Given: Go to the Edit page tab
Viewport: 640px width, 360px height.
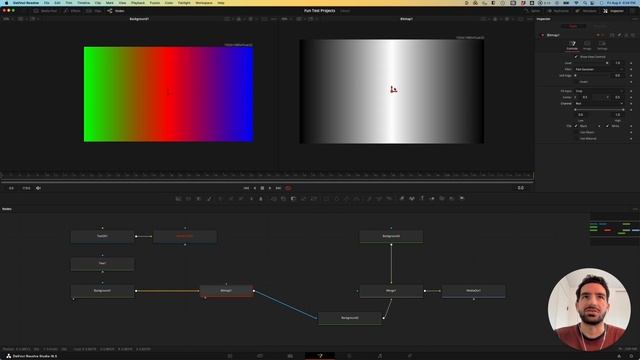Looking at the screenshot, I should click(290, 356).
